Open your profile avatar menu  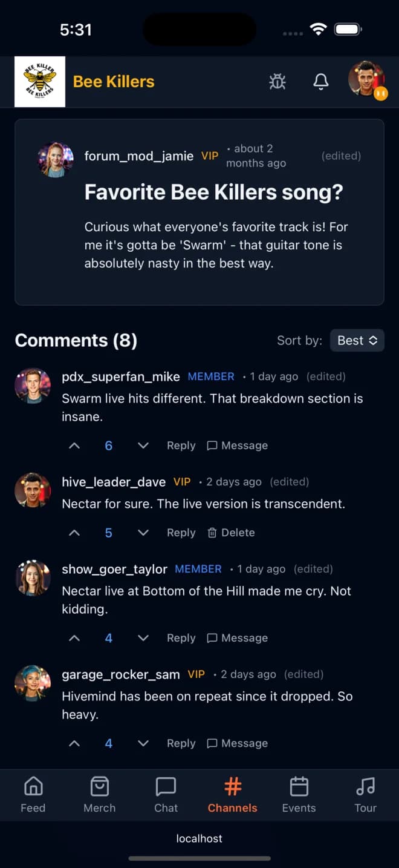(x=366, y=81)
